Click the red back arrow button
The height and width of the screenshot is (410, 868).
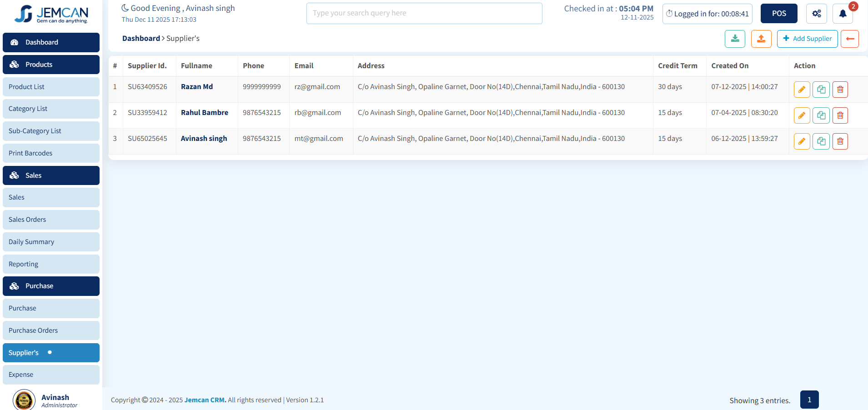coord(849,39)
